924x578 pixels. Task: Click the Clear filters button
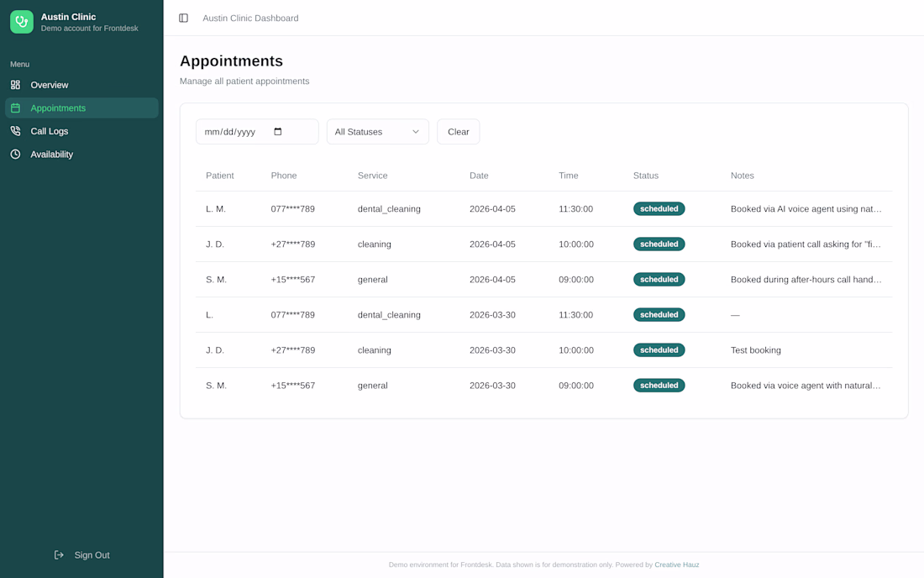click(459, 131)
